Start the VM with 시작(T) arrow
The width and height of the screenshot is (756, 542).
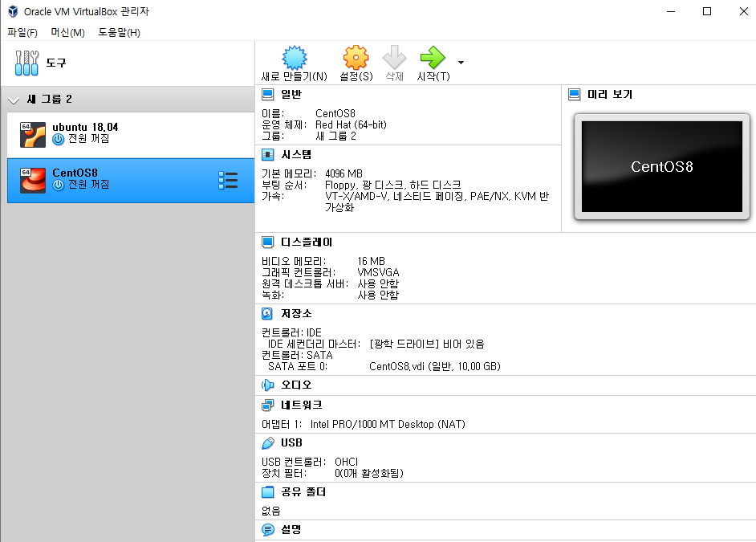point(433,57)
